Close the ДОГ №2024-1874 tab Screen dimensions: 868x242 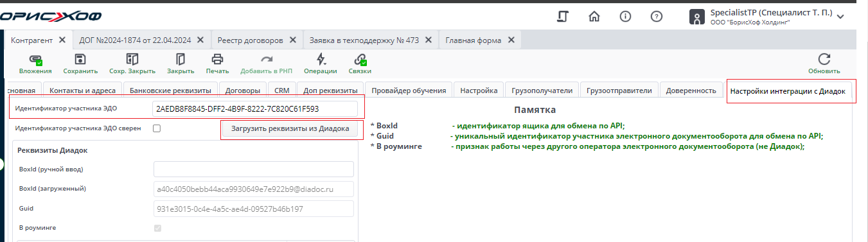pyautogui.click(x=200, y=40)
